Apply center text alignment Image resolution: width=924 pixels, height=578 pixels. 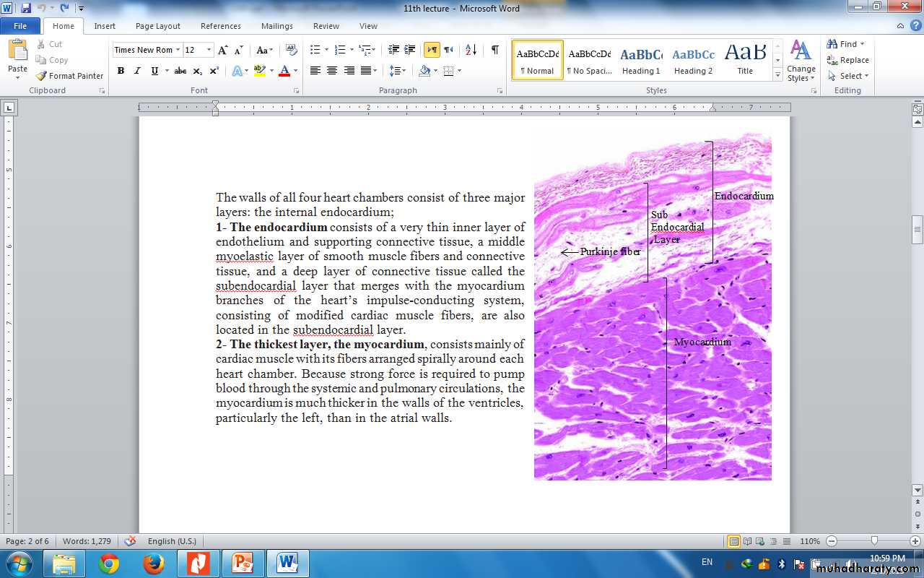[332, 71]
